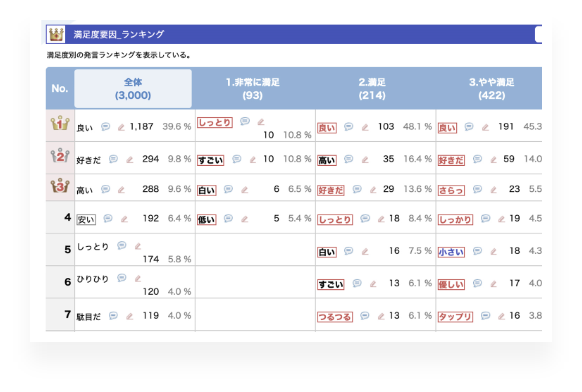582x392 pixels.
Task: Click the pencil edit icon next to 好きだ in 全体 column
Action: [x=130, y=160]
